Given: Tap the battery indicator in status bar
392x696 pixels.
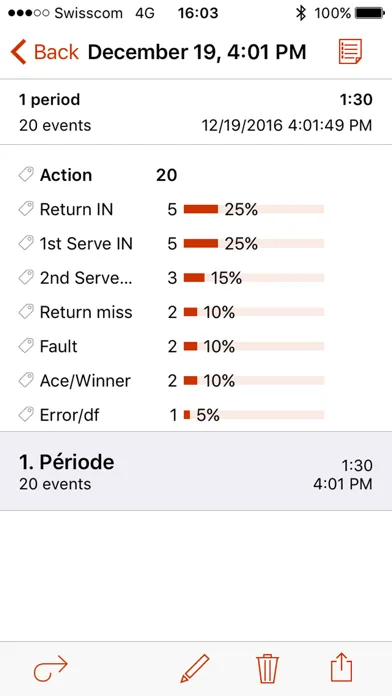Looking at the screenshot, I should (370, 13).
